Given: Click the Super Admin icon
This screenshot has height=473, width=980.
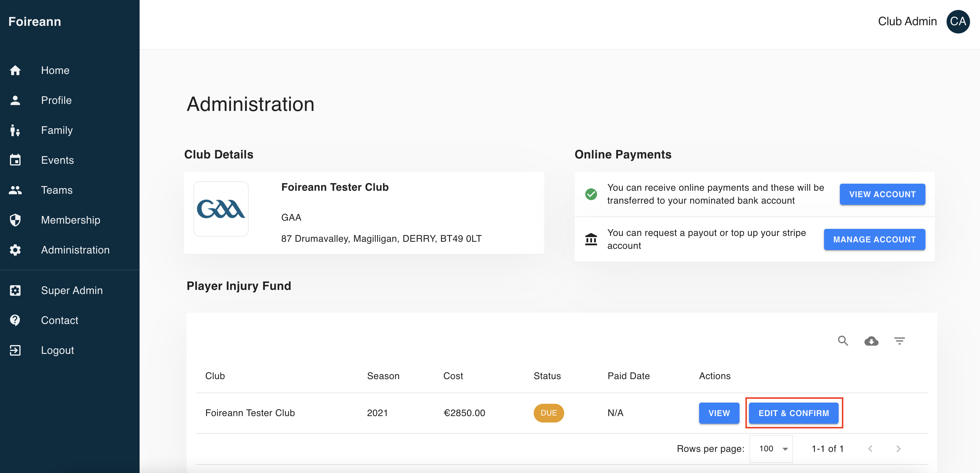Looking at the screenshot, I should (16, 290).
